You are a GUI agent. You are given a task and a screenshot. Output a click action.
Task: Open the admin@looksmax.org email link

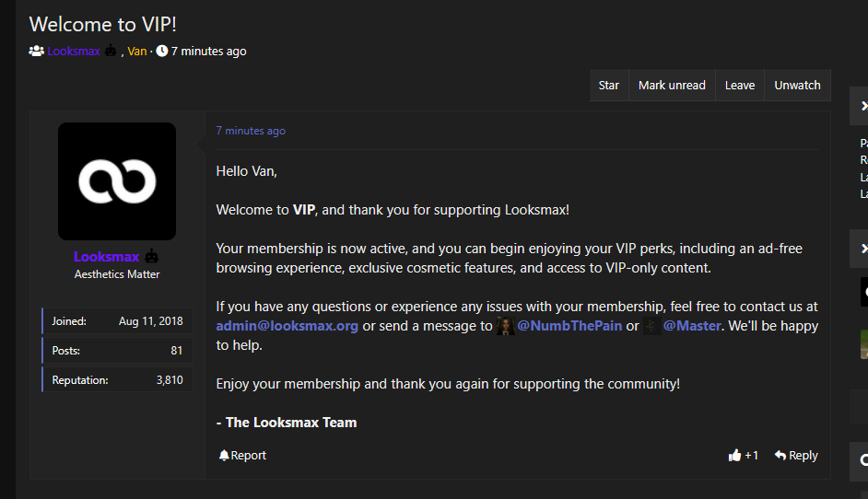coord(287,326)
